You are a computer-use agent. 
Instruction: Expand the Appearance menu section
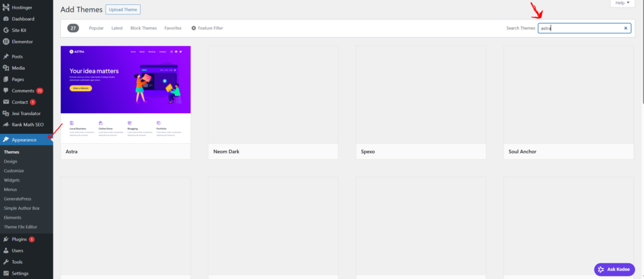point(24,139)
